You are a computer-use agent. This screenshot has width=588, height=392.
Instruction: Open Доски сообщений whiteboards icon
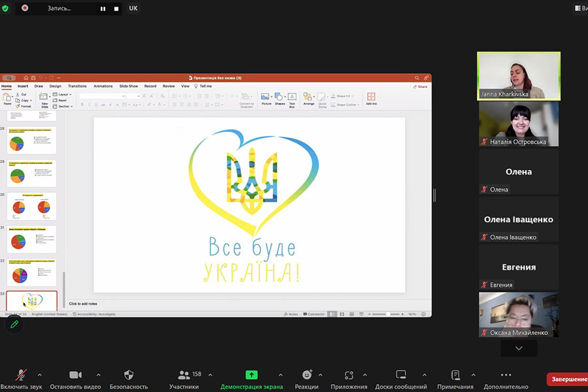tap(400, 375)
